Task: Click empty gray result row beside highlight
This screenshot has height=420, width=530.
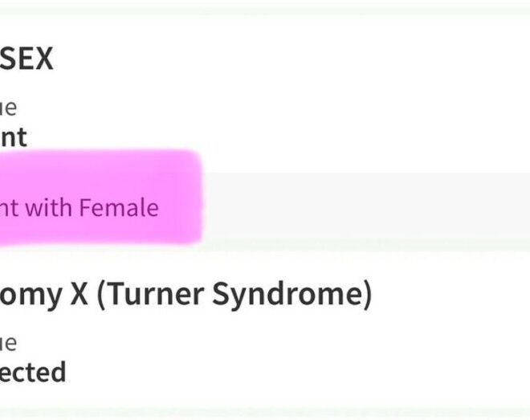Action: tap(365, 207)
